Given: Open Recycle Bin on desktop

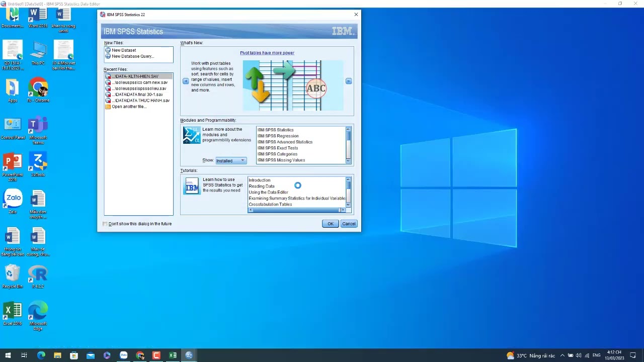Looking at the screenshot, I should coord(13,277).
